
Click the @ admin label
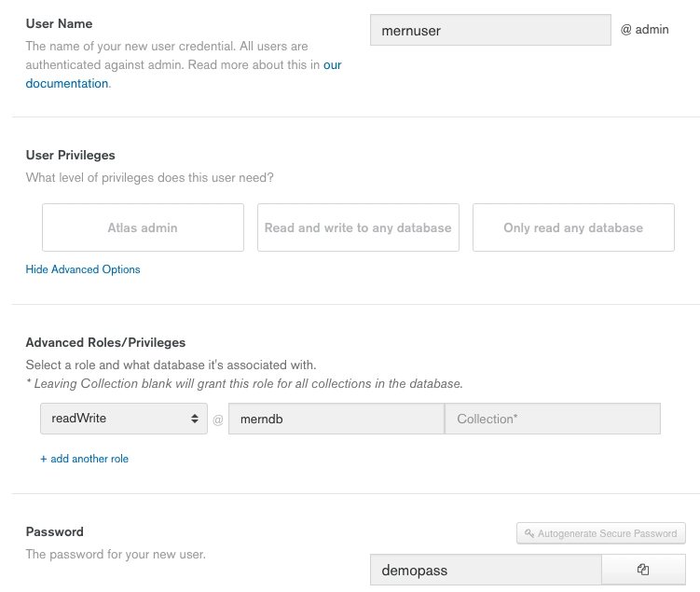point(645,30)
